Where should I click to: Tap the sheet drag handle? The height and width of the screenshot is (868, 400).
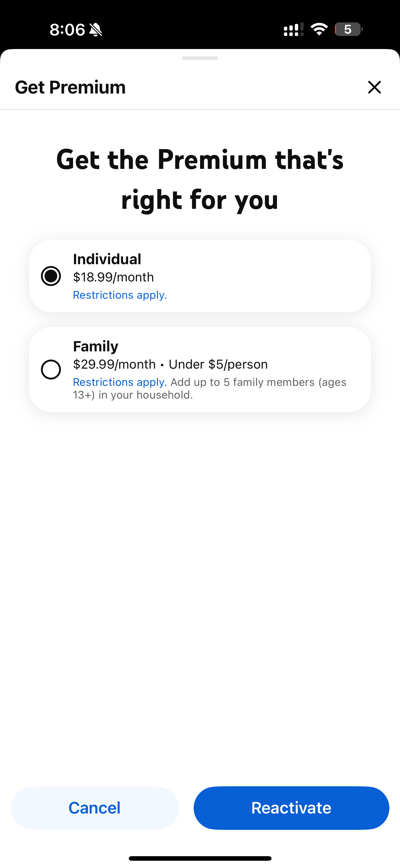[200, 58]
